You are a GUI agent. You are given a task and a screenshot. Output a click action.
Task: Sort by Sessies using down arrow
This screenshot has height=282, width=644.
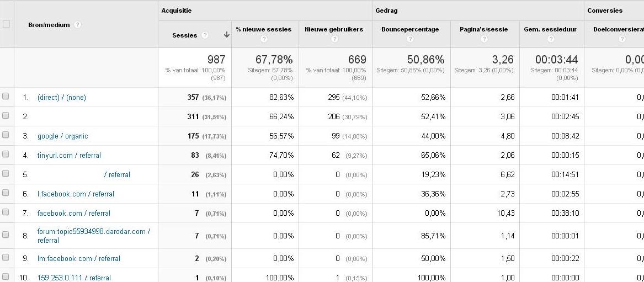(x=226, y=35)
